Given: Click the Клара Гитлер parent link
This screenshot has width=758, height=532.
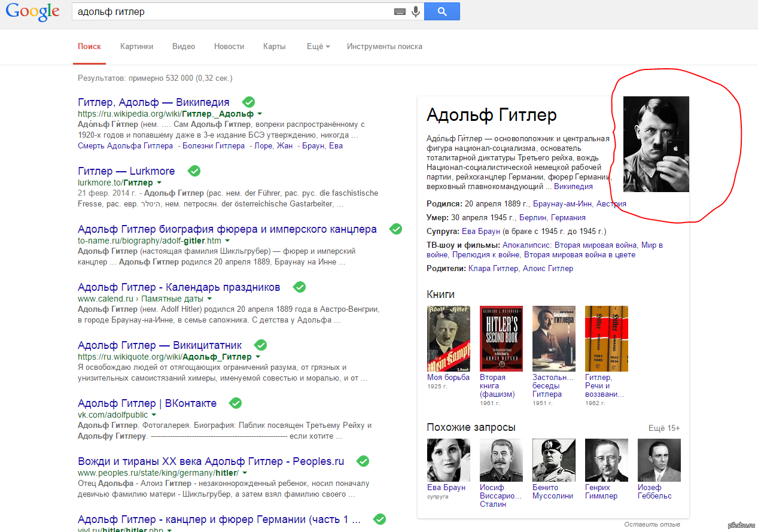Looking at the screenshot, I should (494, 268).
